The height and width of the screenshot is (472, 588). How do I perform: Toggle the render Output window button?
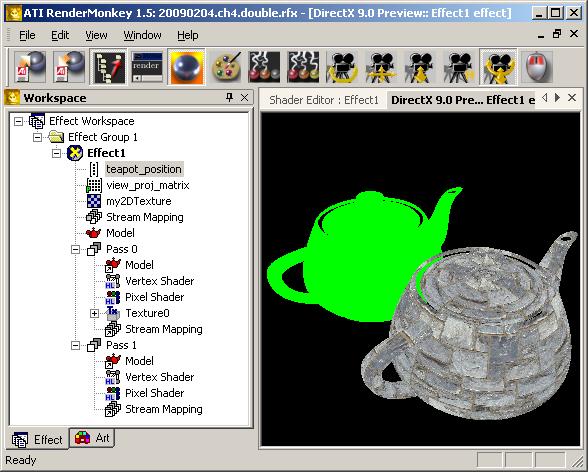click(147, 67)
